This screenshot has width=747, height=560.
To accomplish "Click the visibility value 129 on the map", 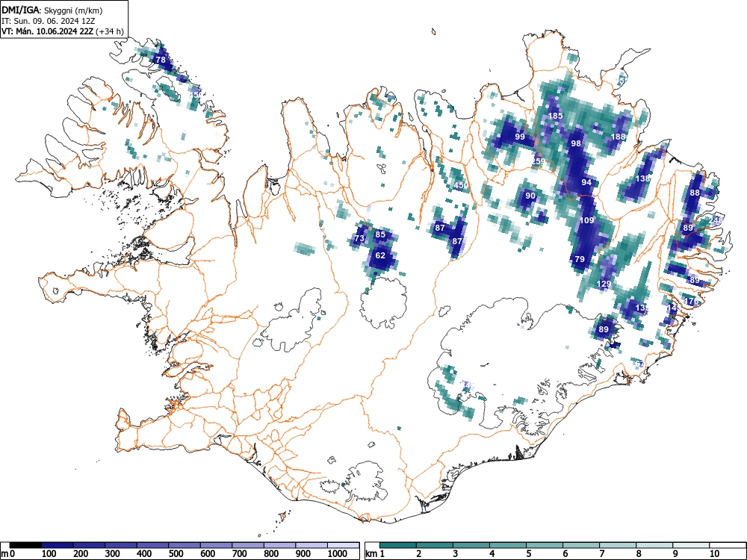I will click(x=604, y=284).
